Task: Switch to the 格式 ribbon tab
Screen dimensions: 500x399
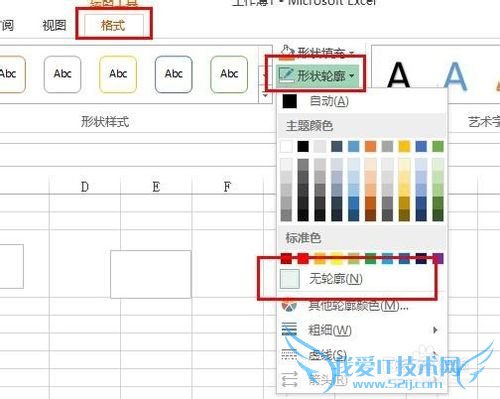Action: point(113,25)
